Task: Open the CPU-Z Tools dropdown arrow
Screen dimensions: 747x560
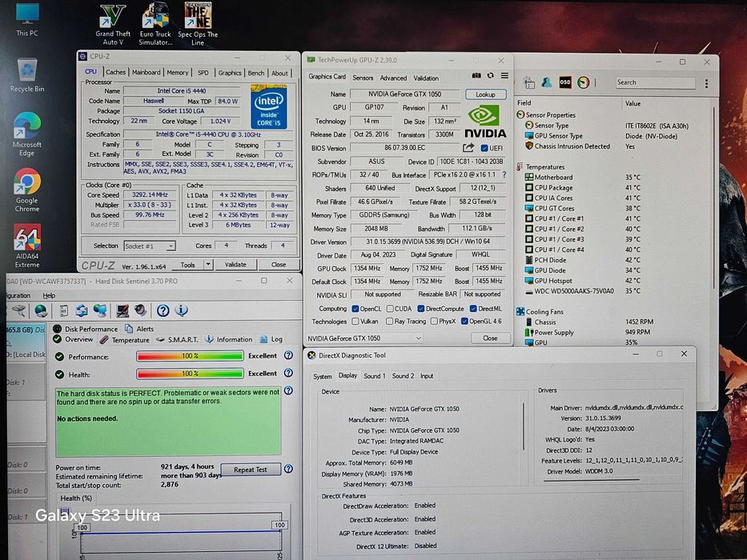Action: [x=207, y=264]
